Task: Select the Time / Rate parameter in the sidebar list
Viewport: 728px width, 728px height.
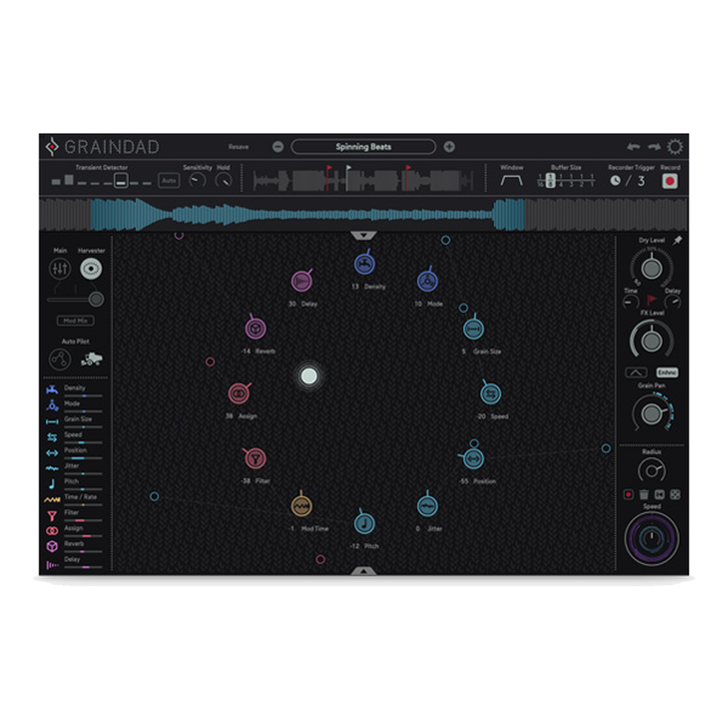Action: click(x=74, y=500)
